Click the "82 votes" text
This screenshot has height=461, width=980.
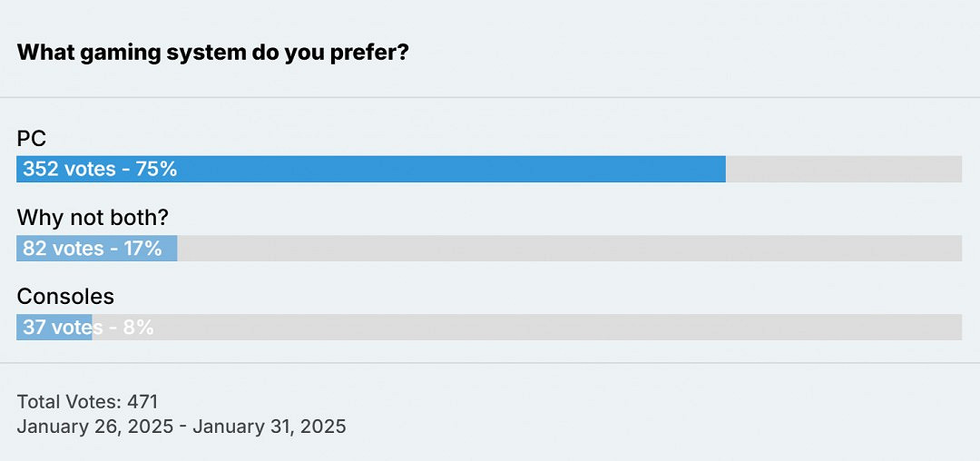[x=64, y=248]
